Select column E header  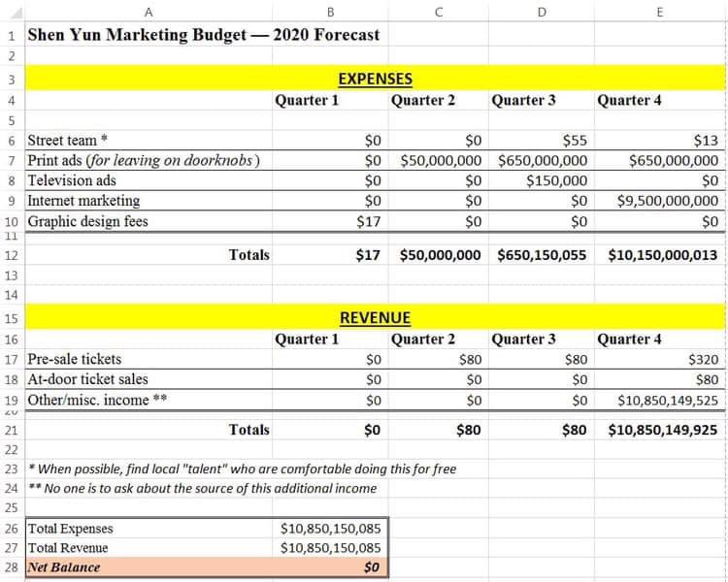click(x=660, y=12)
